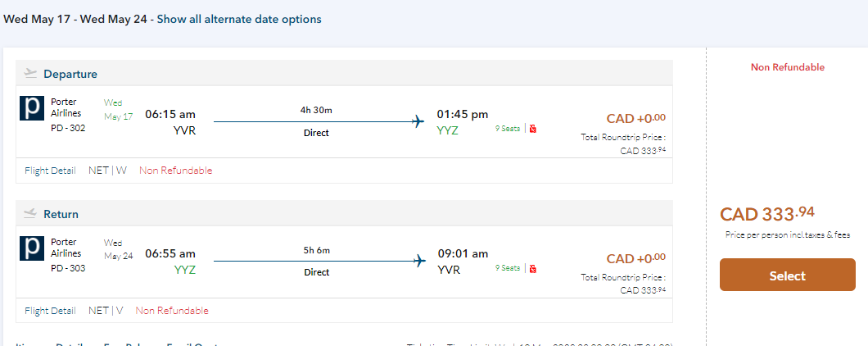
Task: Click Porter Airlines logo on departure flight
Action: click(x=32, y=108)
